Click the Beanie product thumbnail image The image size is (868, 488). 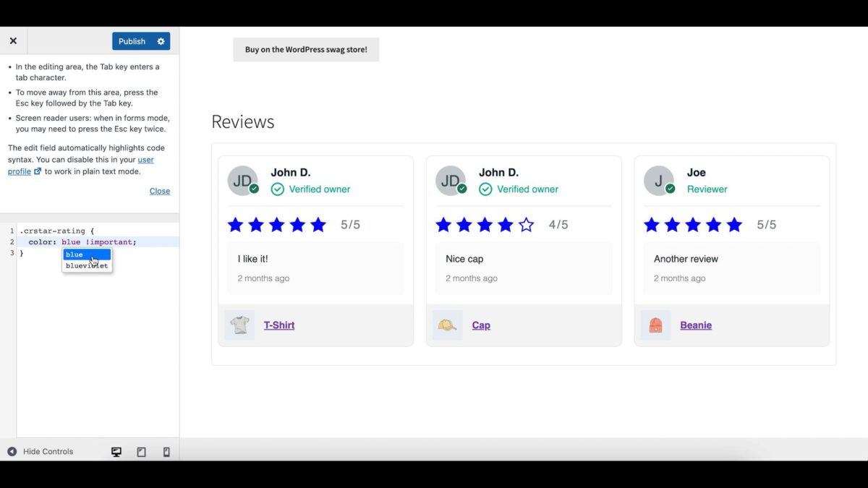coord(655,325)
